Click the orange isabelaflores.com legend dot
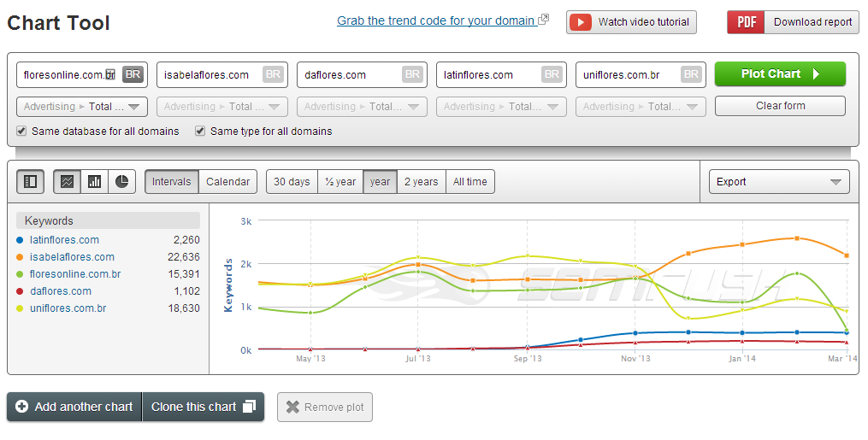This screenshot has width=868, height=440. pyautogui.click(x=20, y=257)
